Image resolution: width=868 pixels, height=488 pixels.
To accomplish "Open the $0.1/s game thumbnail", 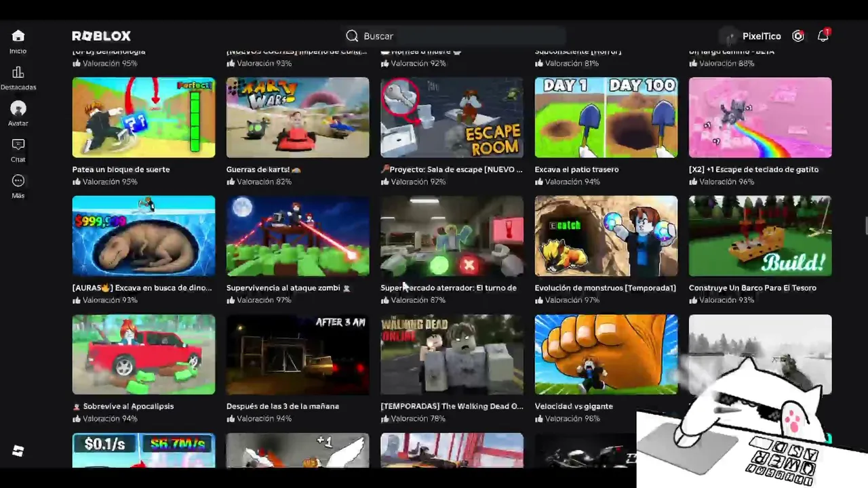I will [144, 450].
